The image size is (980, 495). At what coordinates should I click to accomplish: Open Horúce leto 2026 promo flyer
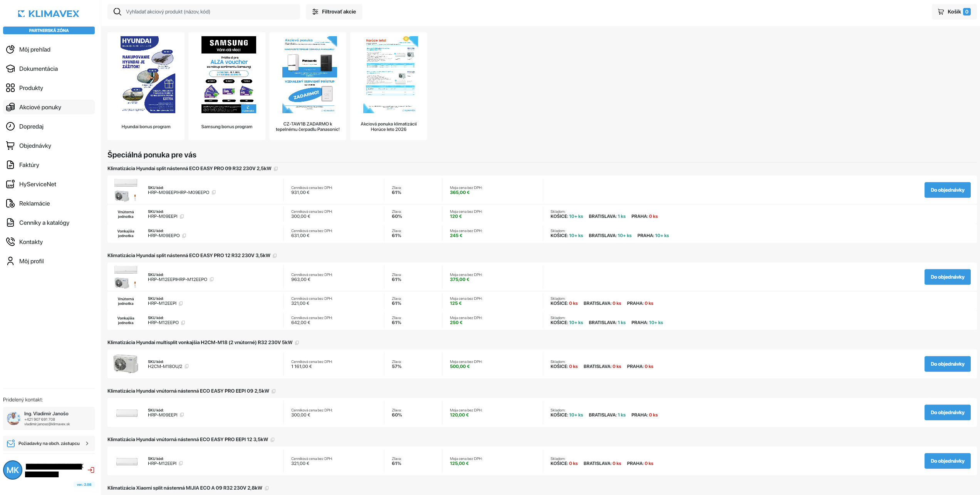point(389,86)
